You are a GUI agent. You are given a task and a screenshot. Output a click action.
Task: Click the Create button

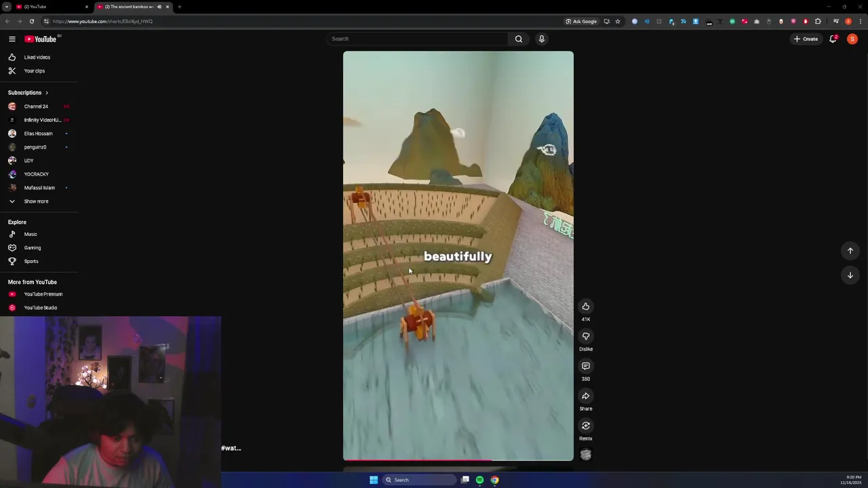point(806,39)
